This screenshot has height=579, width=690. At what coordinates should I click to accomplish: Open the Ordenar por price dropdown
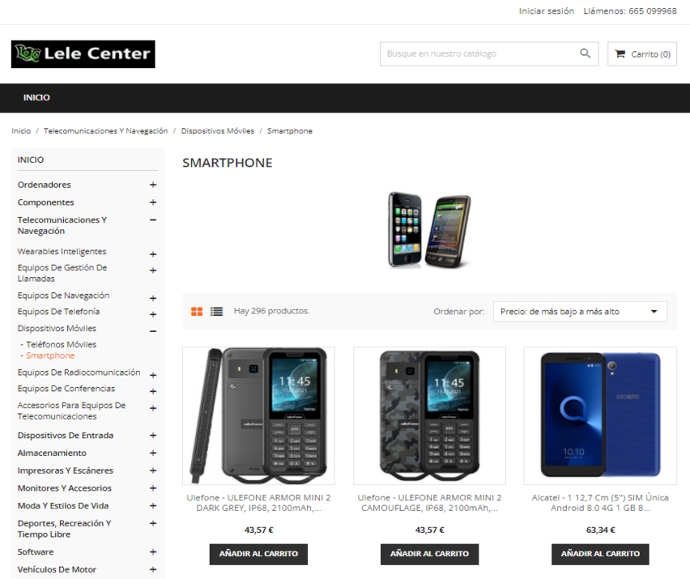pyautogui.click(x=580, y=311)
